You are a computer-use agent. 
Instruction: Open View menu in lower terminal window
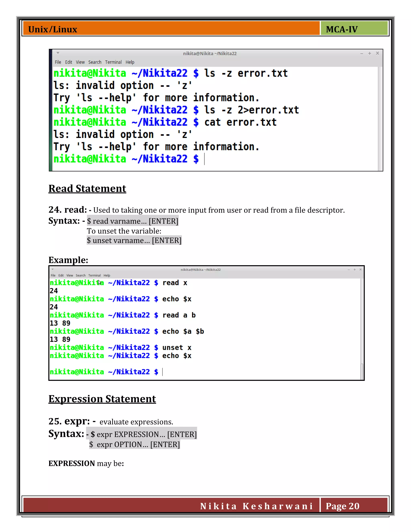pos(70,275)
